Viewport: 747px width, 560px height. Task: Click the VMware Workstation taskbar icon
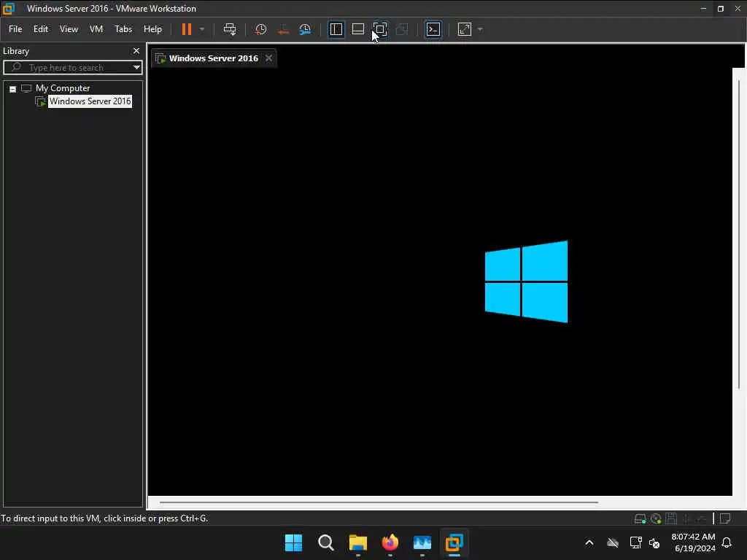pyautogui.click(x=454, y=542)
